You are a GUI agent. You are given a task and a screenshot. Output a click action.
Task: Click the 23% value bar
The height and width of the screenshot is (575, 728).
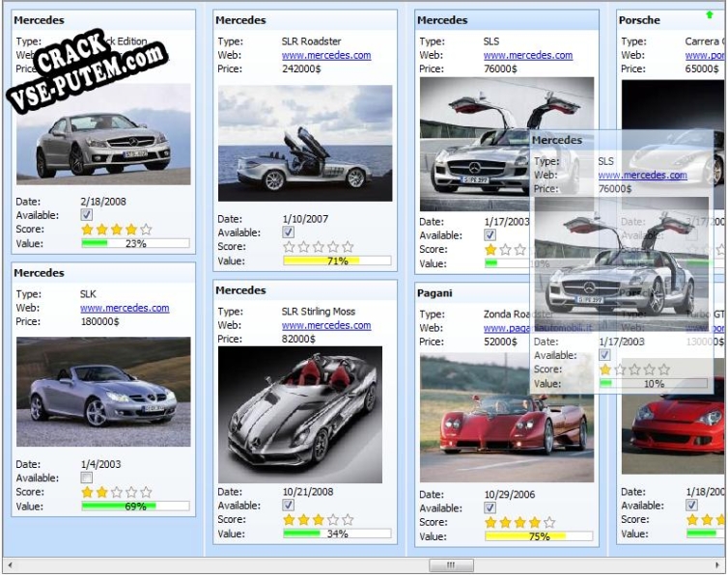coord(135,243)
